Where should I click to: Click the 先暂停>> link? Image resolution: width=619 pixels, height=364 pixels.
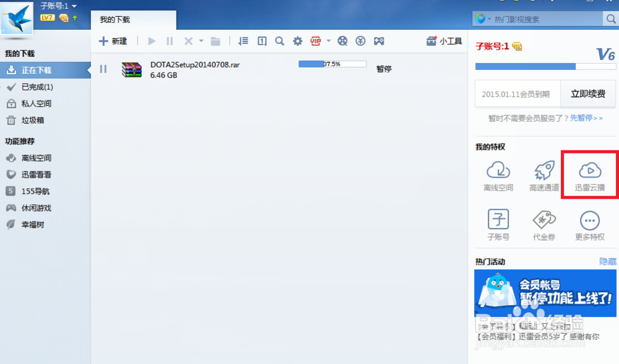(x=586, y=118)
